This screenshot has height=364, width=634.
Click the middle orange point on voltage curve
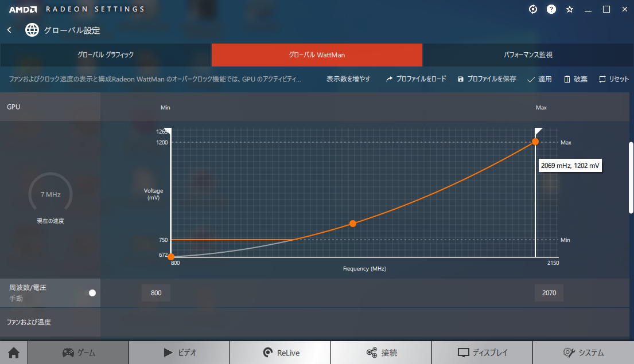click(x=353, y=224)
